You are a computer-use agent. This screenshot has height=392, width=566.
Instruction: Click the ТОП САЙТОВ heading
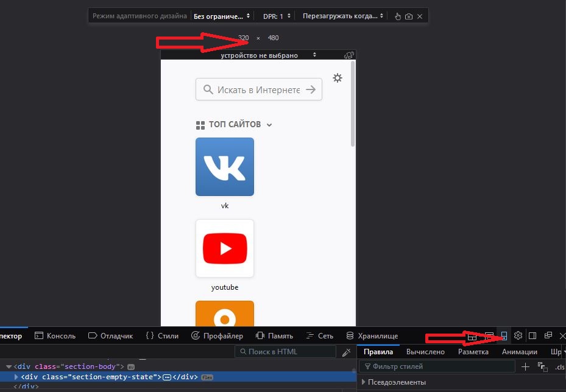tap(235, 124)
